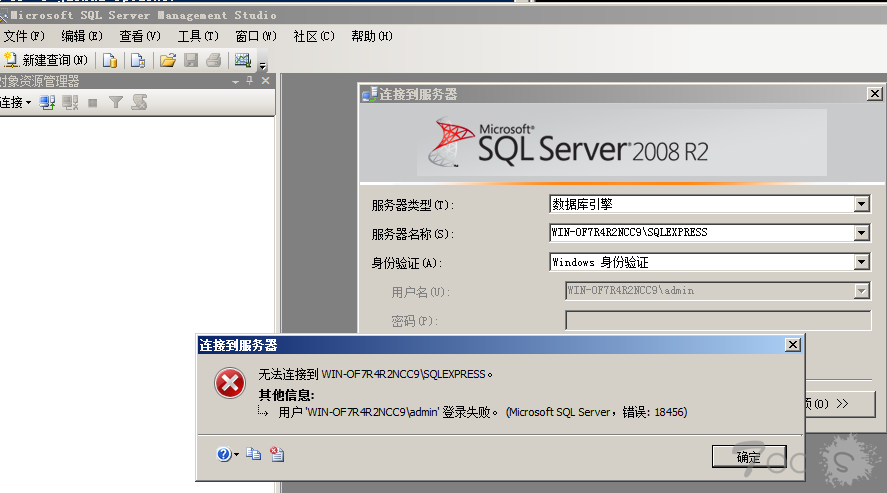
Task: Click the Database Engine Query icon in toolbar
Action: click(x=110, y=60)
